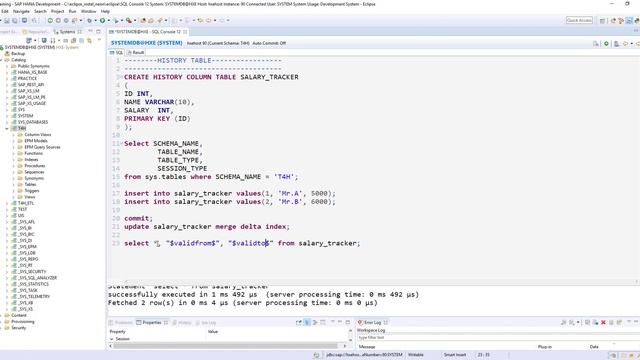
Task: Switch to the Result tab
Action: click(x=136, y=53)
